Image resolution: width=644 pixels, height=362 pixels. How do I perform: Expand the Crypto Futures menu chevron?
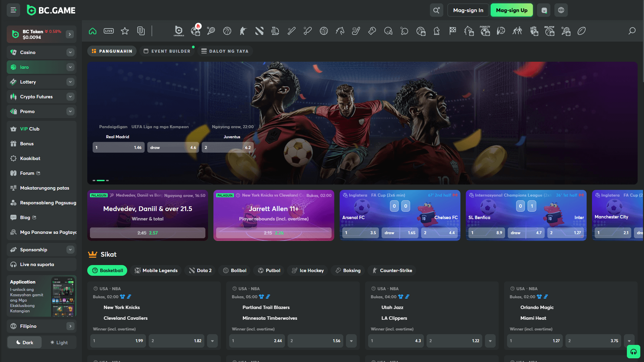(70, 97)
